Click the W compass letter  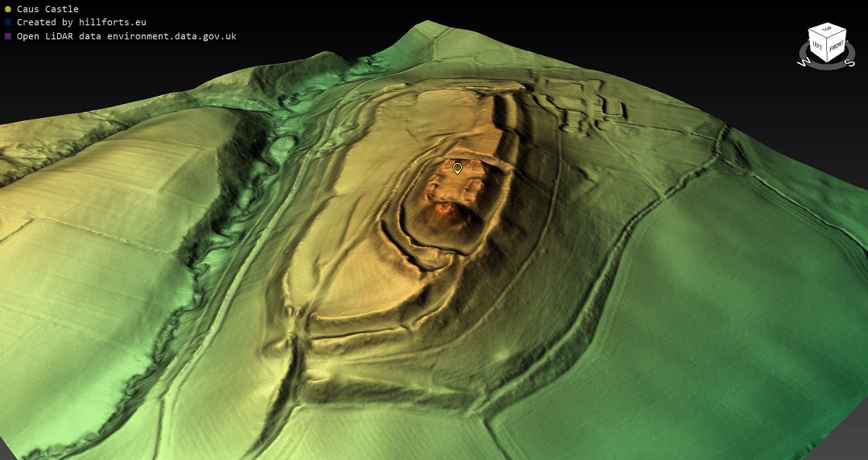[804, 62]
